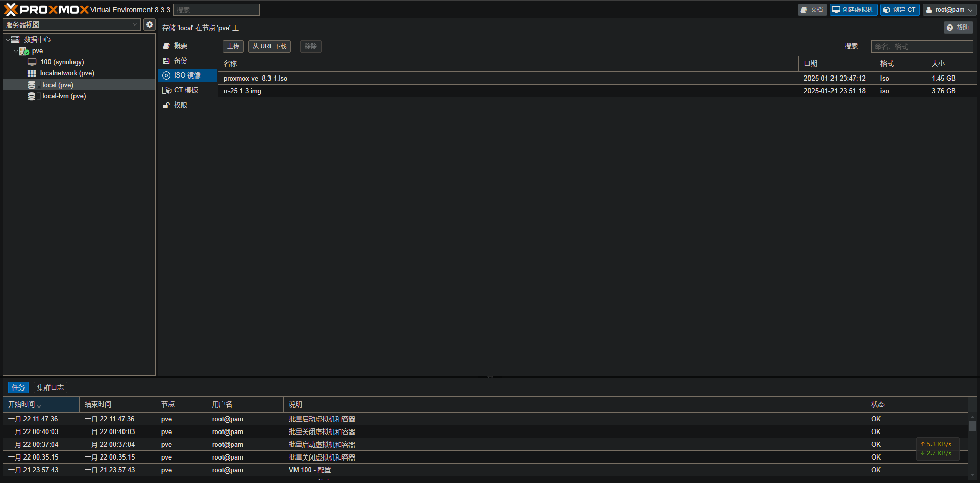Screen dimensions: 980x483
Task: Click the ISO 镜像 disc icon
Action: (166, 75)
